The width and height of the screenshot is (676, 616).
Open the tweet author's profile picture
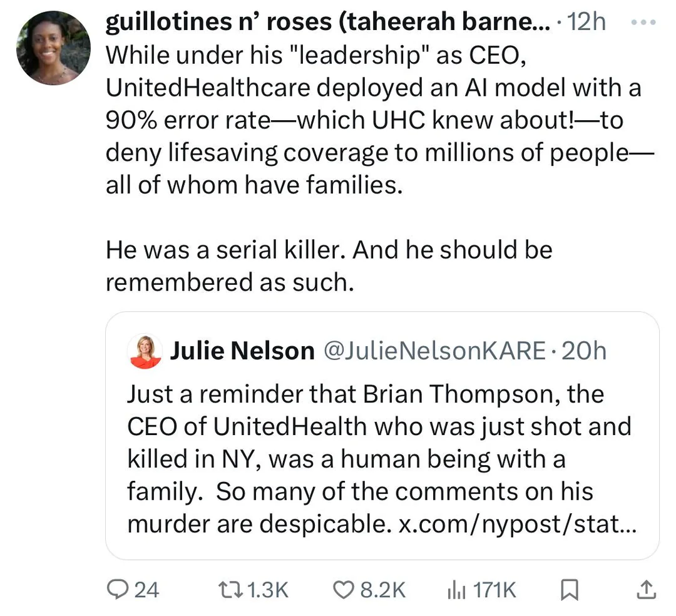(53, 48)
